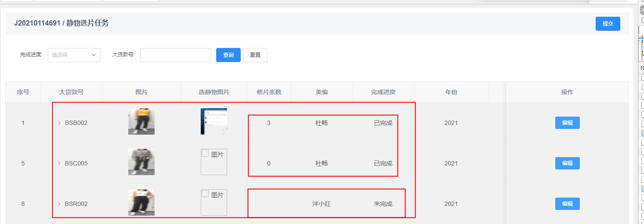Open the 完成进度 dropdown
644x224 pixels.
[74, 55]
